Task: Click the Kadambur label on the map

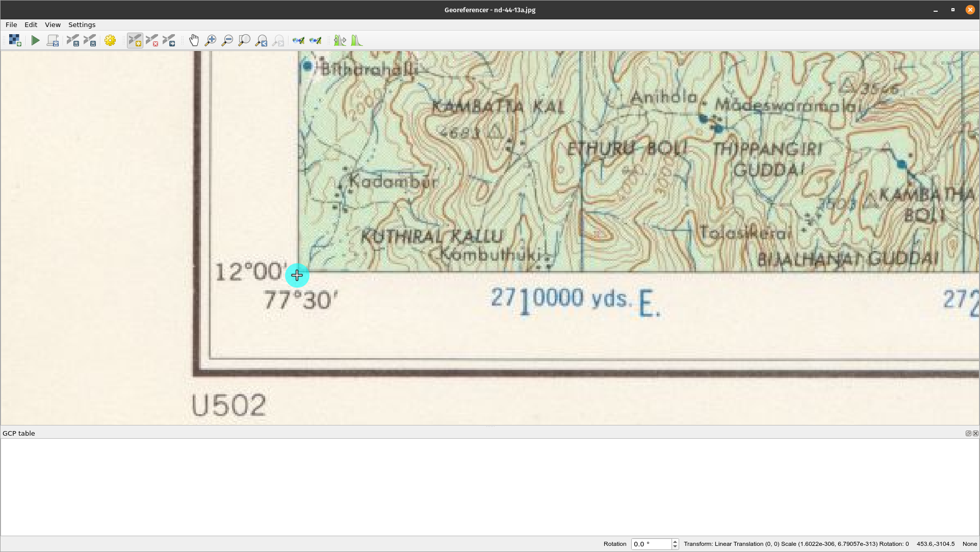Action: pyautogui.click(x=393, y=181)
